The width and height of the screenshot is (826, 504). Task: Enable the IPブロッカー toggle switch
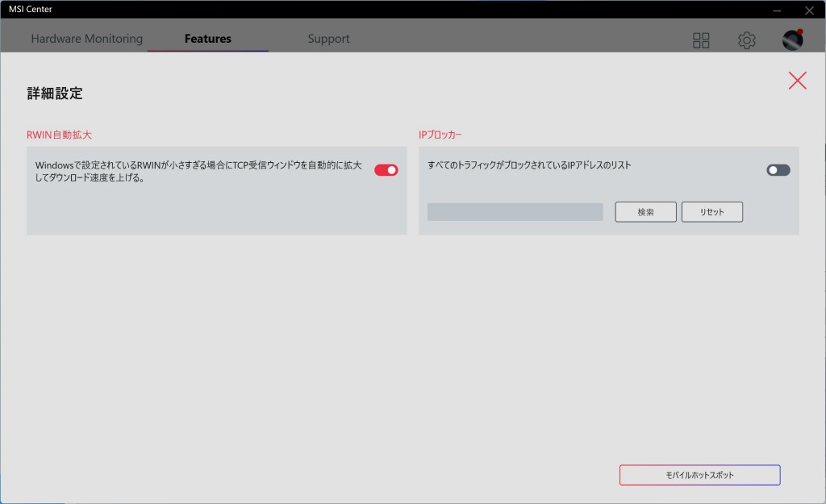click(x=778, y=170)
